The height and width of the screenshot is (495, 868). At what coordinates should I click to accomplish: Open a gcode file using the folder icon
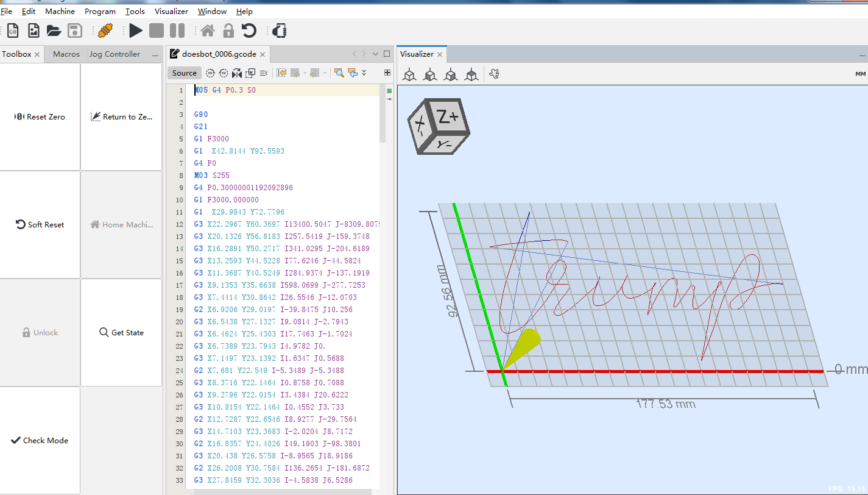[54, 30]
